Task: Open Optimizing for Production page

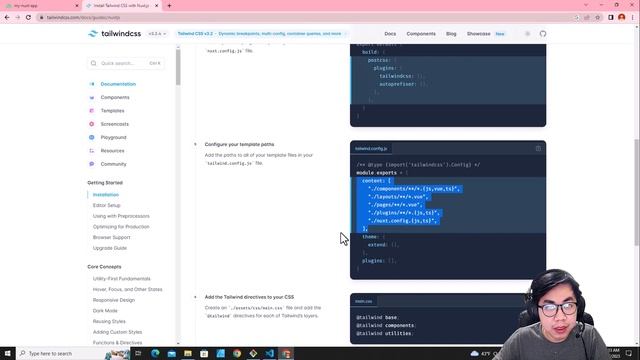Action: click(x=121, y=227)
